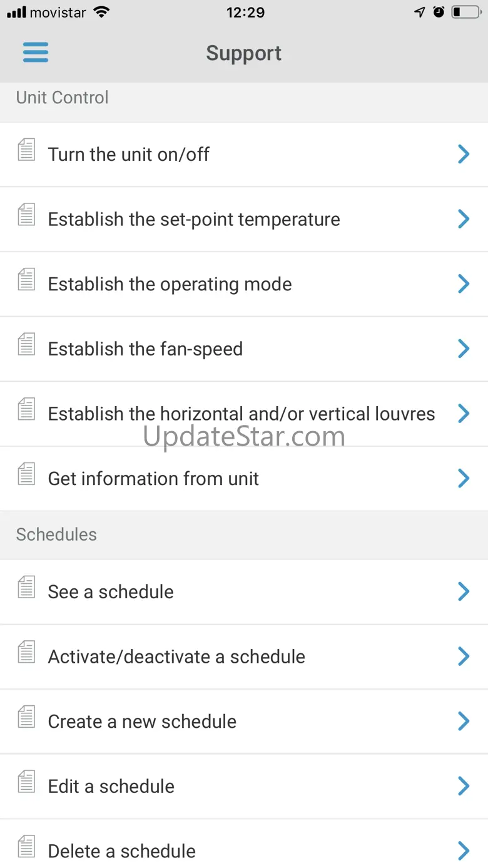
Task: Open Establish the fan-speed help topic
Action: click(145, 349)
